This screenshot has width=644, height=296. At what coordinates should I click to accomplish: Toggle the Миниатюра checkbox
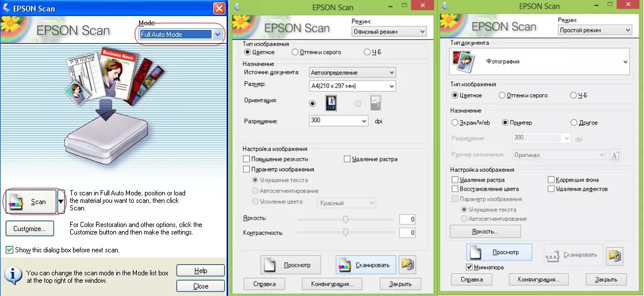pos(469,267)
